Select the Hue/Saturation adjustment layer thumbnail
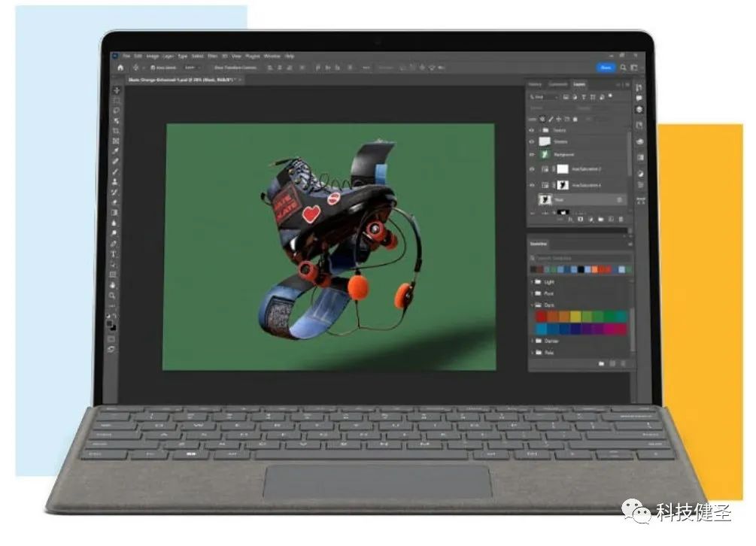 pos(545,168)
